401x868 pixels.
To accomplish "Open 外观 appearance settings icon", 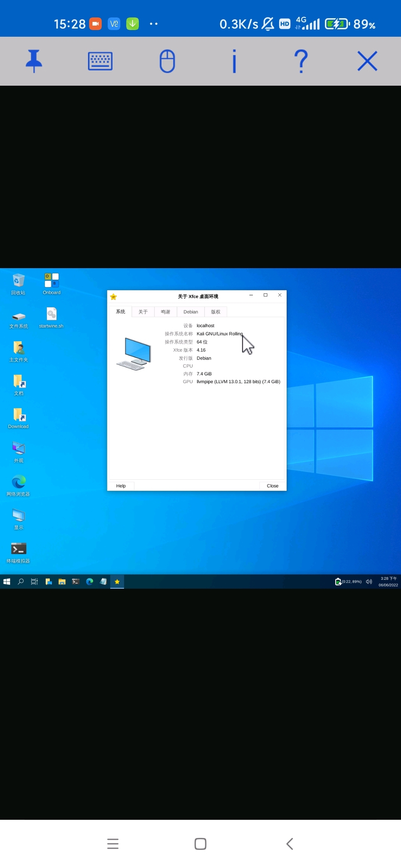I will (x=19, y=452).
